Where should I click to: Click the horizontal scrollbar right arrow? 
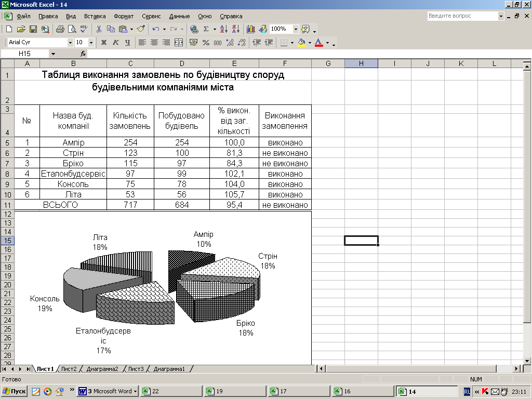(516, 368)
